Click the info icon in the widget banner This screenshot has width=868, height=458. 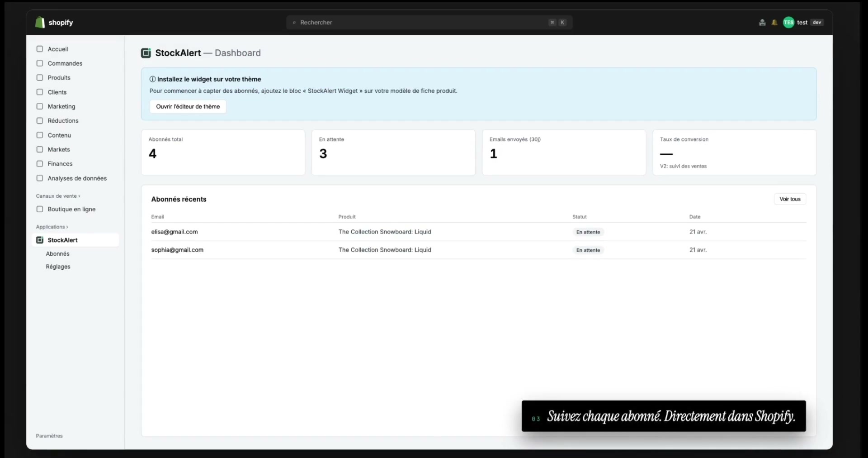(152, 79)
